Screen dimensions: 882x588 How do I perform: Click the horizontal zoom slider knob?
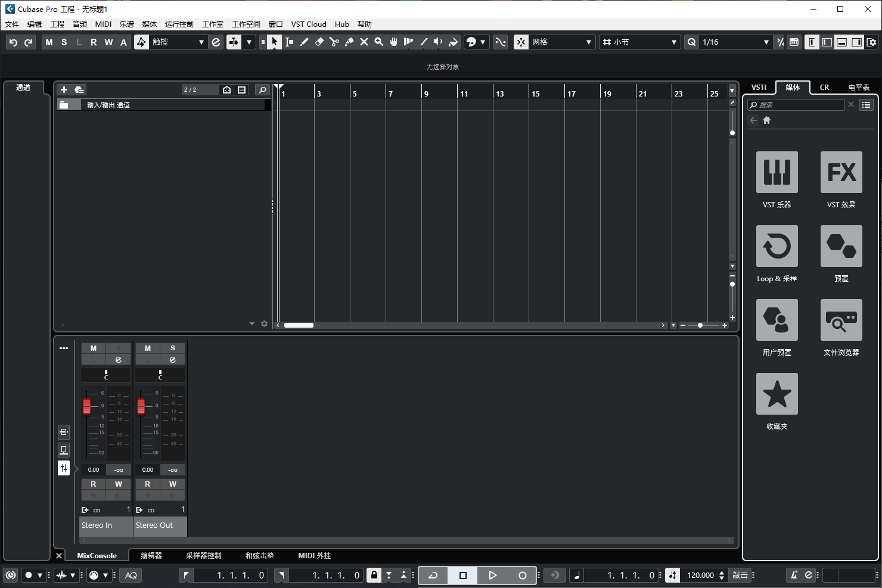pos(700,325)
